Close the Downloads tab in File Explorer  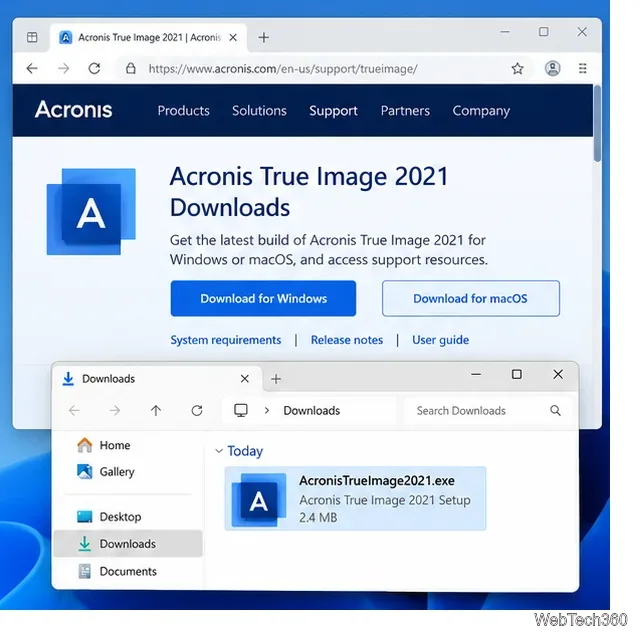coord(245,379)
